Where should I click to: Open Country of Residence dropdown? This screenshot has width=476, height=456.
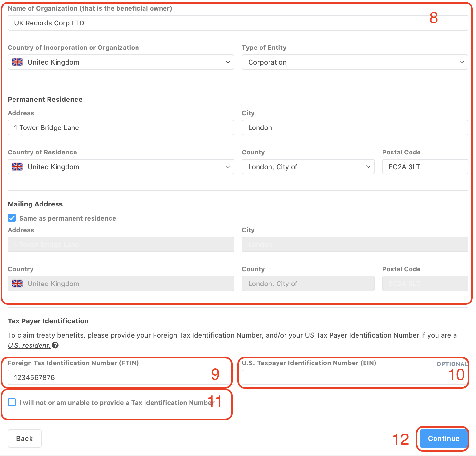[x=121, y=167]
